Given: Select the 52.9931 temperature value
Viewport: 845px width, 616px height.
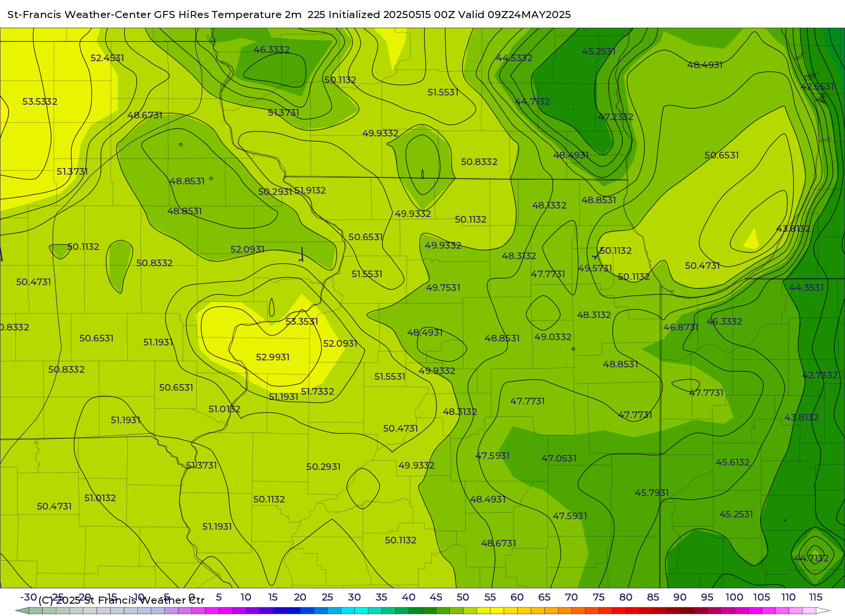Looking at the screenshot, I should (x=272, y=357).
